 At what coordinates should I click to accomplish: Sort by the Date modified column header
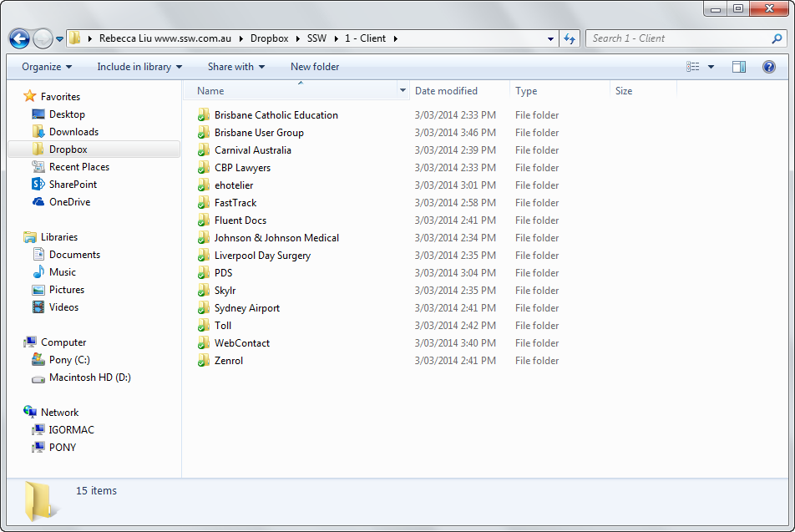(x=447, y=91)
